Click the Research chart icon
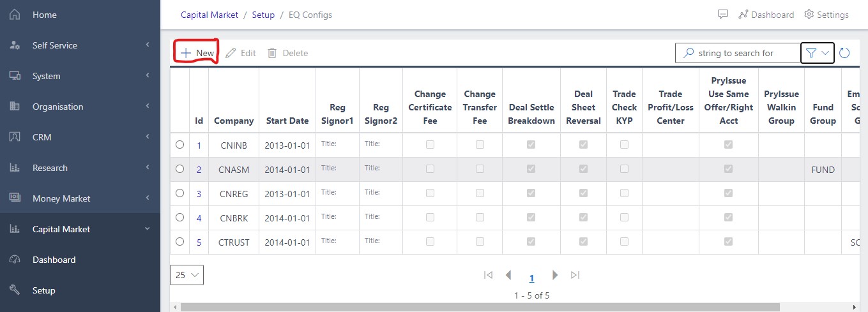 (x=15, y=168)
